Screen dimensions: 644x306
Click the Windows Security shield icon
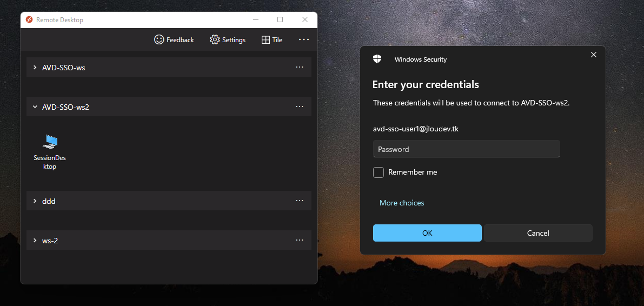[x=377, y=59]
